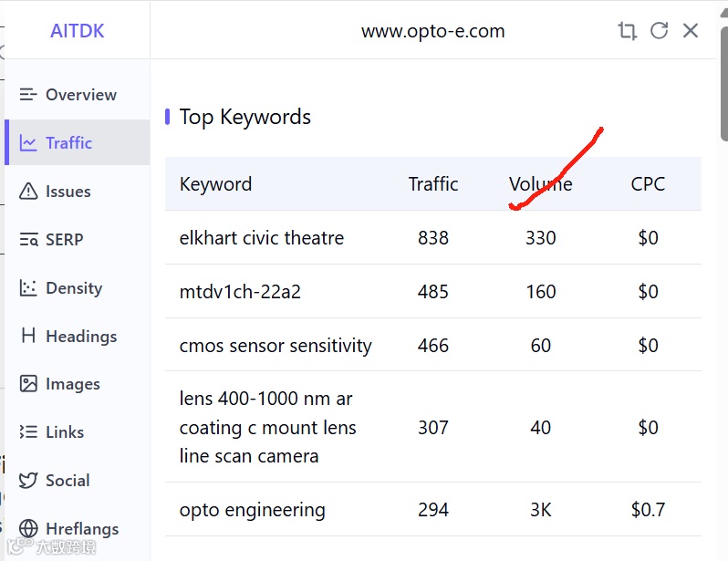The height and width of the screenshot is (561, 728).
Task: Open the Headings section
Action: click(x=77, y=336)
